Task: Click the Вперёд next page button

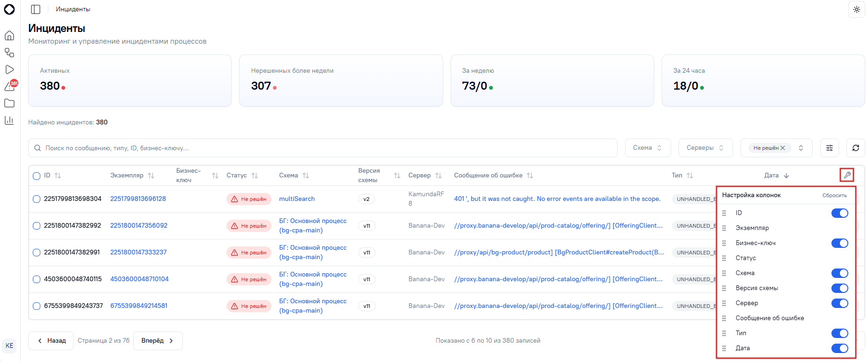Action: 158,341
